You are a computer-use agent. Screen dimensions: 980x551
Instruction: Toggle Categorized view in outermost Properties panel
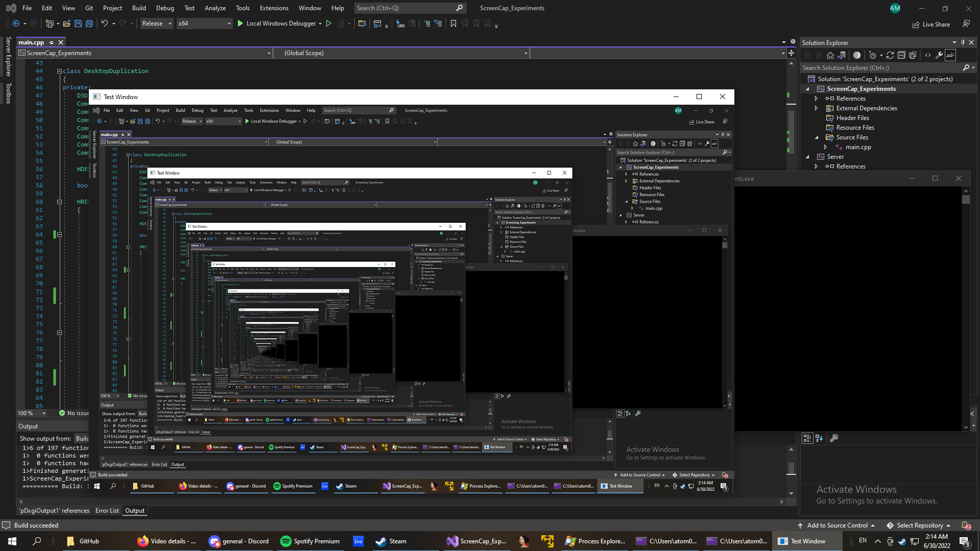coord(807,438)
